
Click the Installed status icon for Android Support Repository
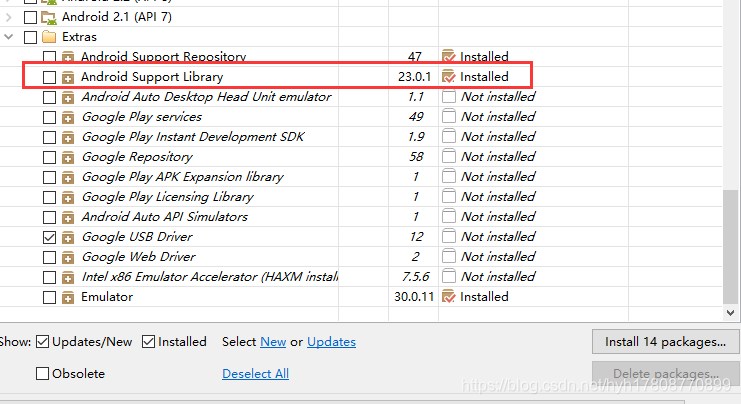click(x=448, y=56)
